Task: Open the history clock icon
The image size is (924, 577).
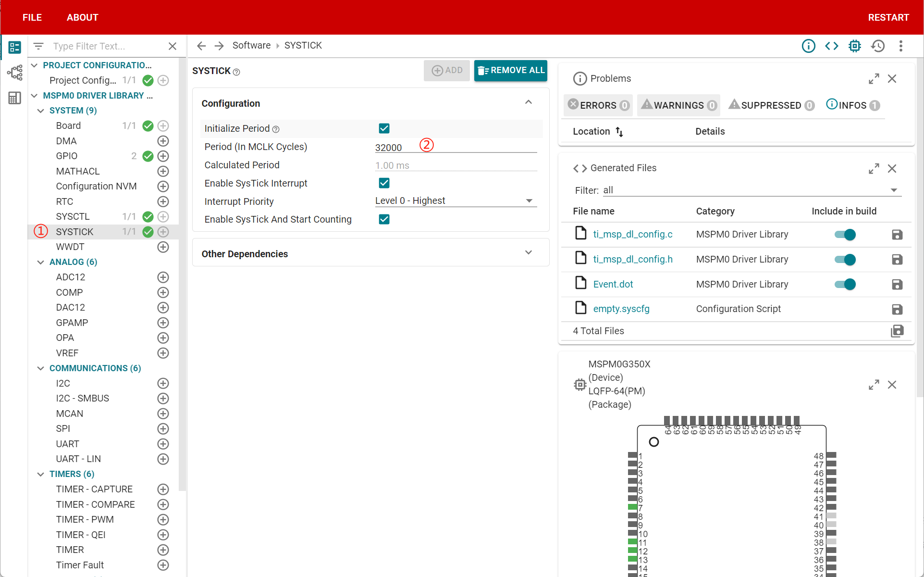Action: point(878,46)
